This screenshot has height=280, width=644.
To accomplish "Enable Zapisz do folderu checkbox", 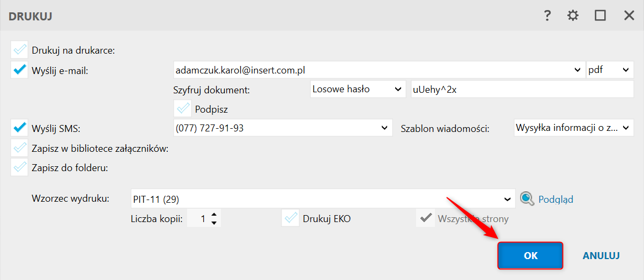I will click(x=20, y=167).
